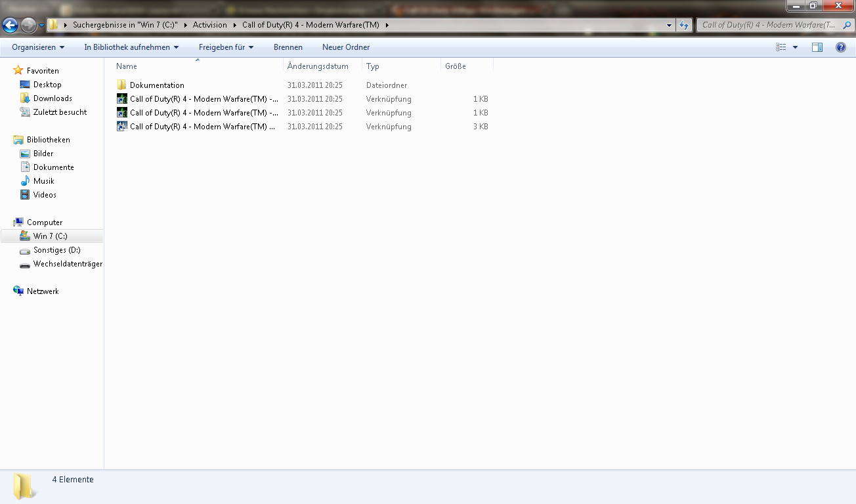Open the recent pages dropdown beside Forward
Viewport: 856px width, 504px height.
pos(42,26)
